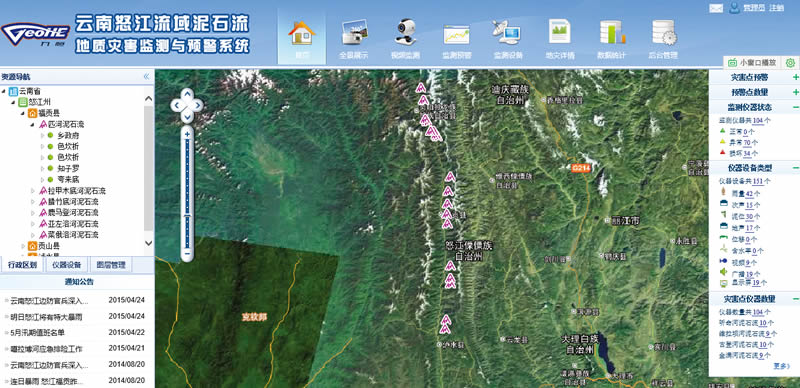Click the map zoom slider handle
The width and height of the screenshot is (800, 388).
point(187,217)
